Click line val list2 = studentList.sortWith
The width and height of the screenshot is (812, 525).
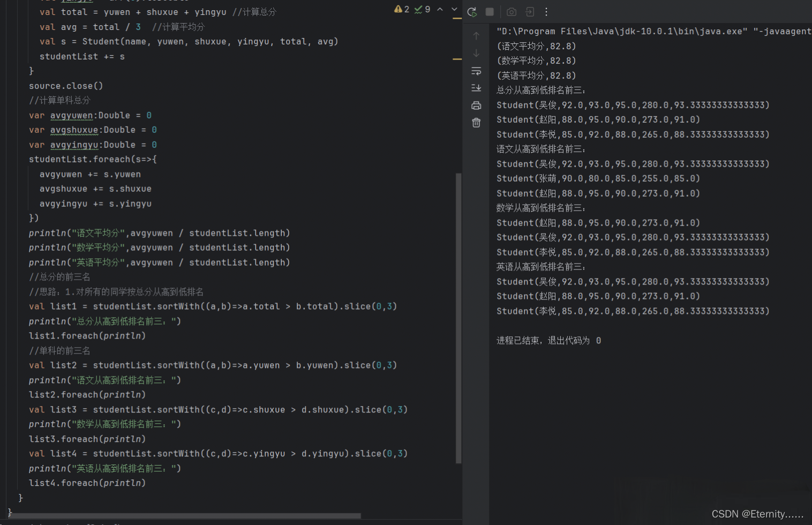tap(213, 365)
